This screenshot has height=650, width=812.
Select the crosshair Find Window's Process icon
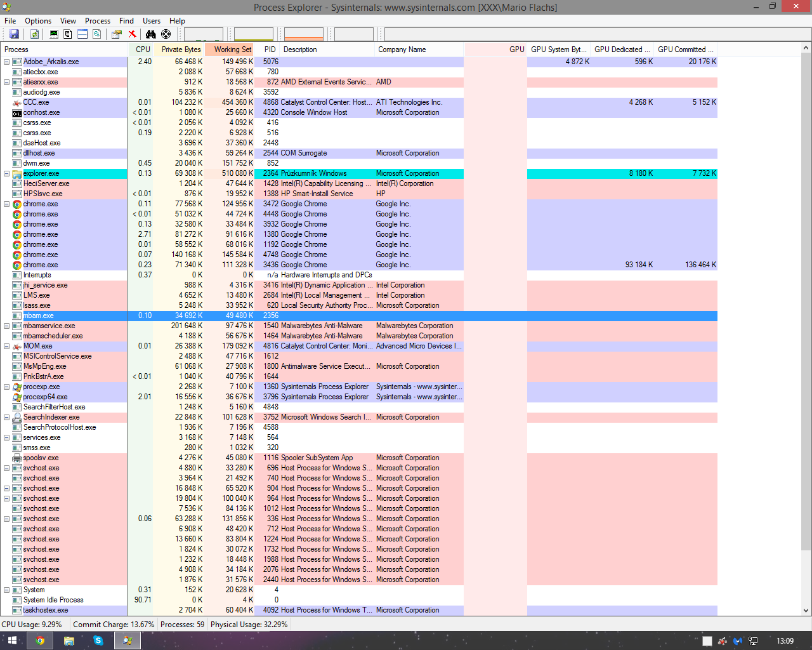[x=166, y=34]
